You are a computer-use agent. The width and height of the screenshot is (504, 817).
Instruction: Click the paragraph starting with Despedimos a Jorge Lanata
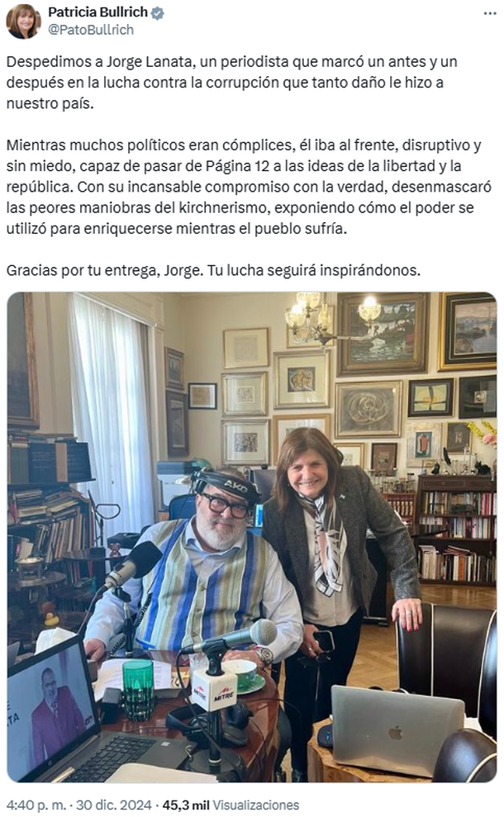(232, 83)
